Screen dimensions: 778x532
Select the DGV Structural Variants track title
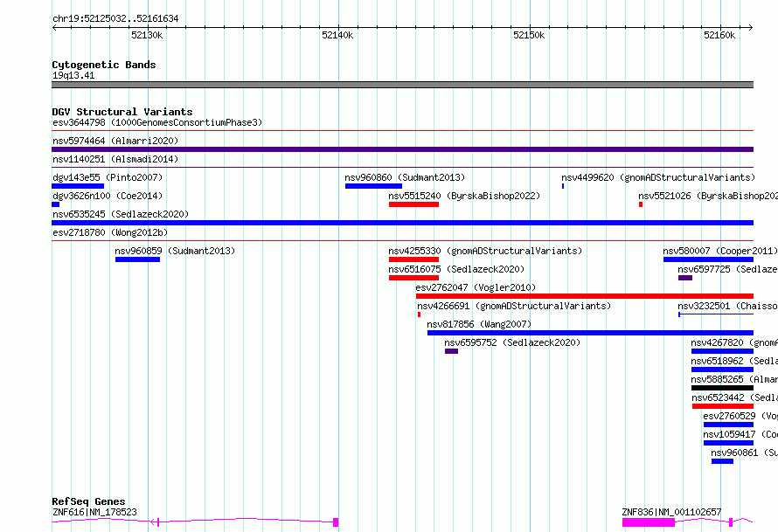point(122,112)
